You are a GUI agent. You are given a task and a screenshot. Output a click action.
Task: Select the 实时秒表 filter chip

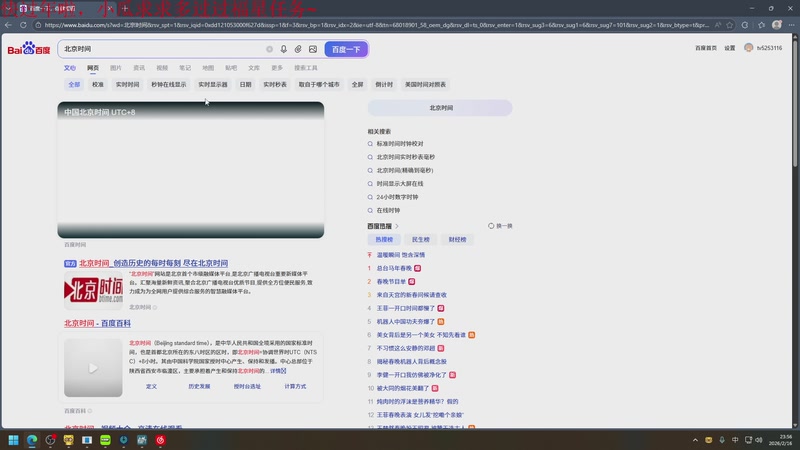(275, 85)
